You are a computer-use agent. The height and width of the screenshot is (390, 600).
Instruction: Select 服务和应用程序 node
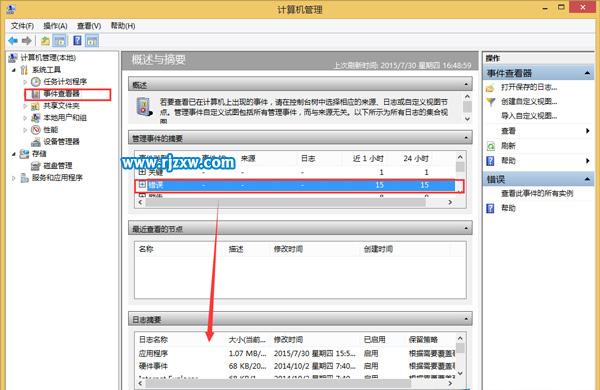point(57,178)
